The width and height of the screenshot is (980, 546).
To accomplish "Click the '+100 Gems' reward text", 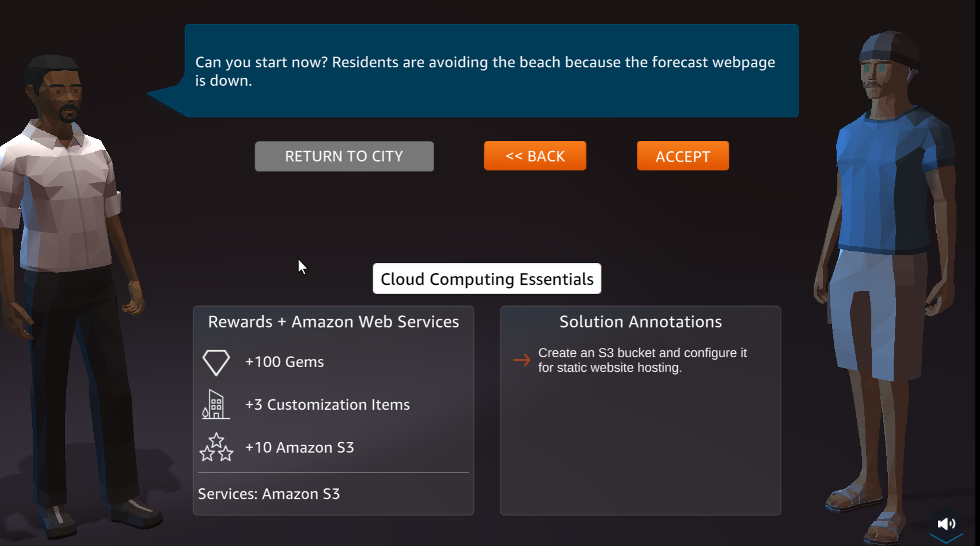I will click(284, 362).
